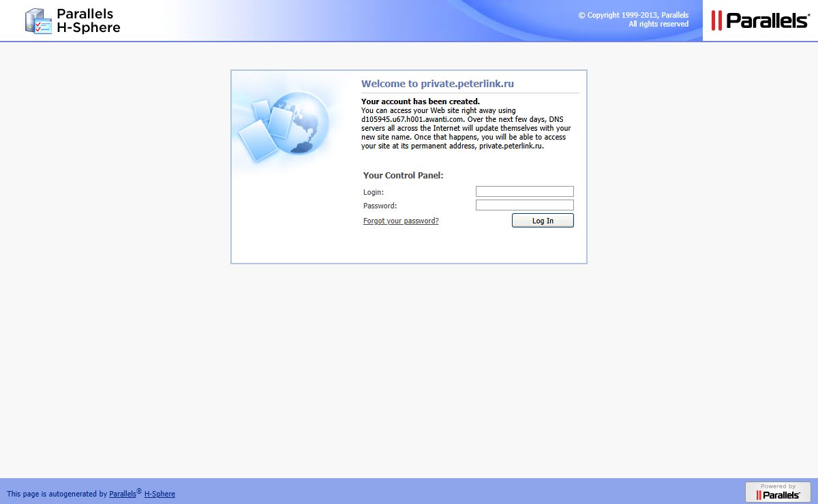Click 'All rights reserved' text in header
818x504 pixels.
658,24
